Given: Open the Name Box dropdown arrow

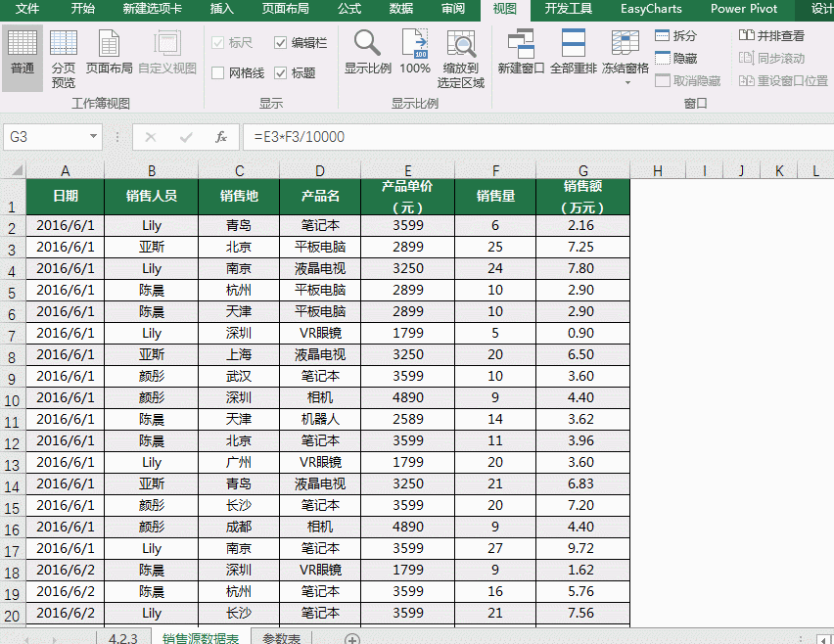Looking at the screenshot, I should point(94,137).
